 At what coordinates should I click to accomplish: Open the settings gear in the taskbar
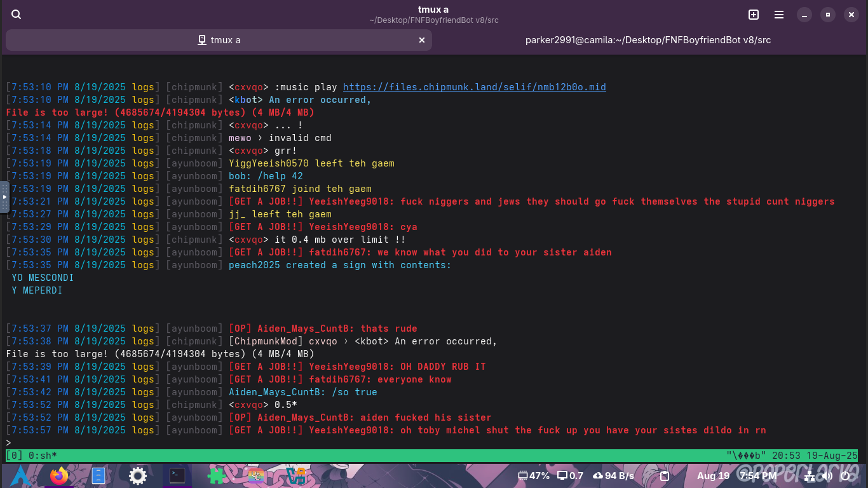pyautogui.click(x=137, y=476)
